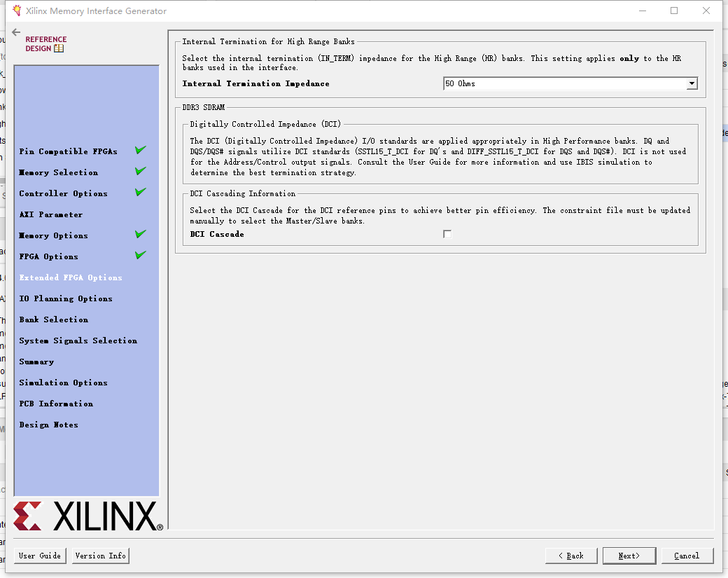Screen dimensions: 728x578
Task: Select Bank Selection step
Action: (54, 319)
